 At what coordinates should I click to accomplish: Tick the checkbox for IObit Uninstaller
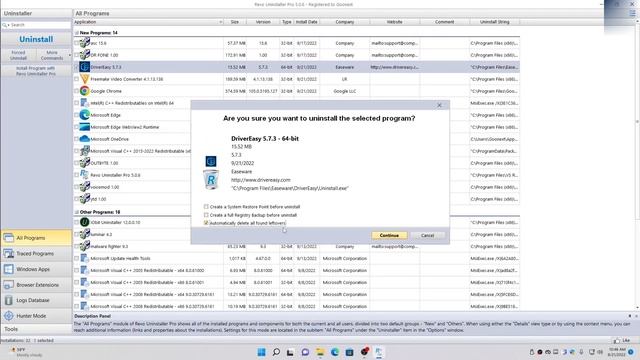[77, 222]
